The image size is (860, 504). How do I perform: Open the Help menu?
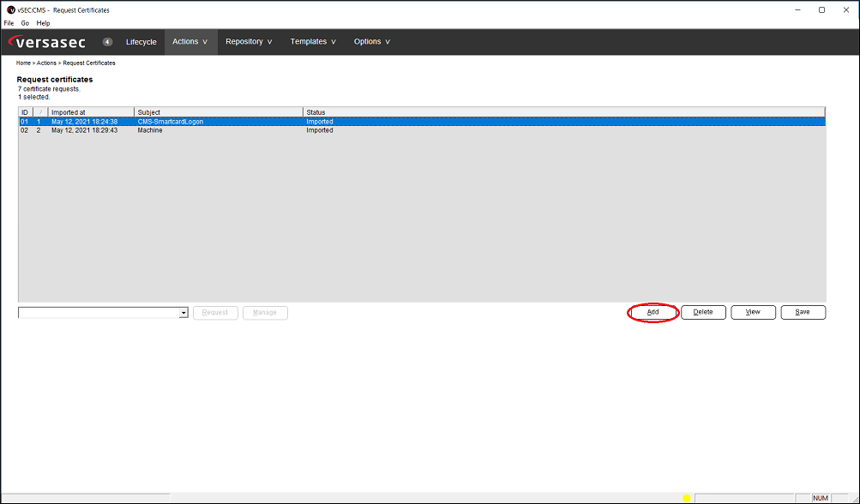(43, 23)
